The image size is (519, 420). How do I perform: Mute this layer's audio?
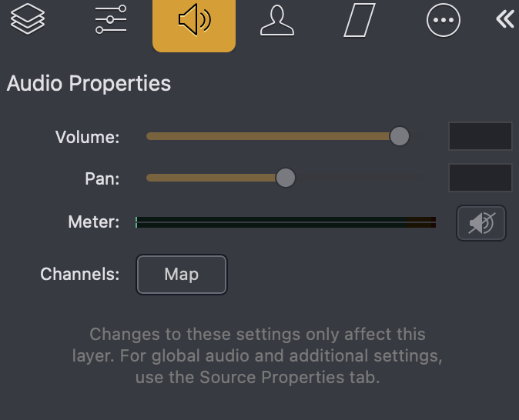coord(480,223)
